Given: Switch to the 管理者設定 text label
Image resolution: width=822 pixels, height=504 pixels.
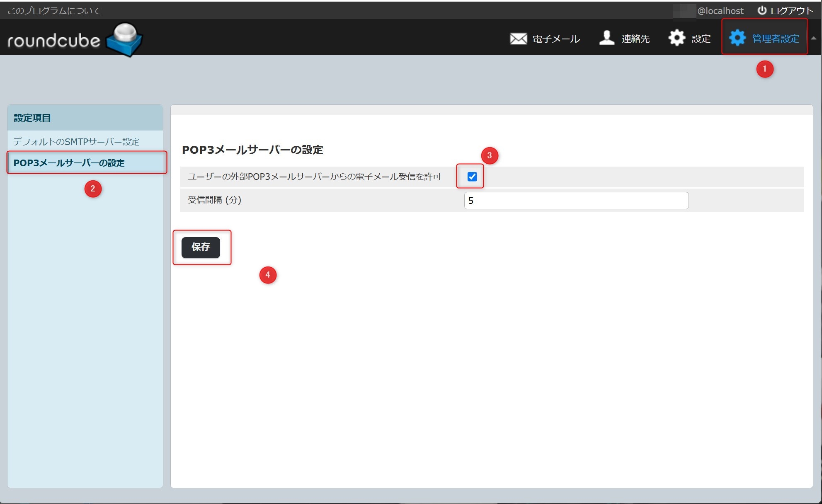Looking at the screenshot, I should coord(776,39).
